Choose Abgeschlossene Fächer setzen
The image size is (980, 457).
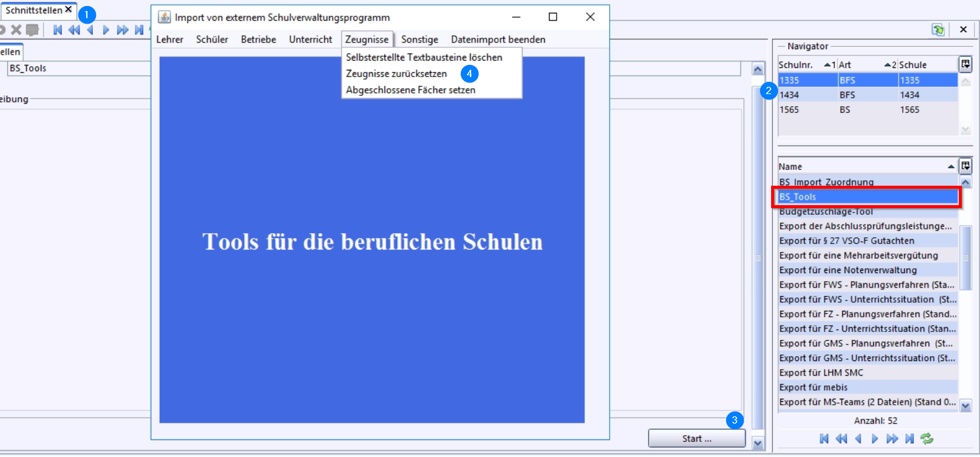coord(432,90)
